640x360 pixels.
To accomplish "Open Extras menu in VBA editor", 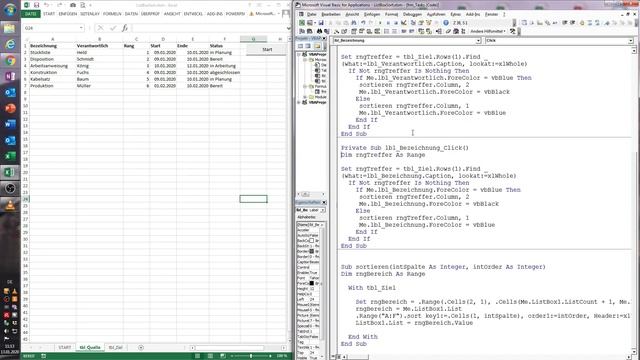I will [455, 14].
